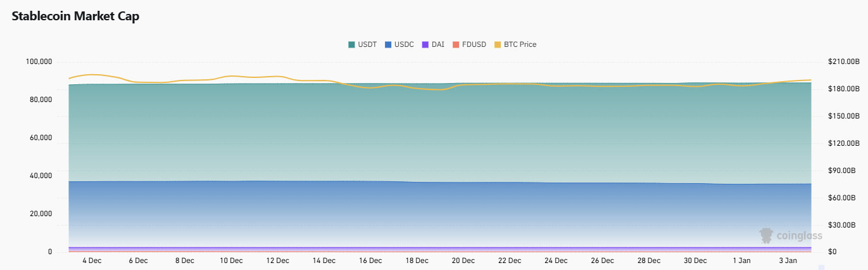Image resolution: width=868 pixels, height=270 pixels.
Task: Click the 100,000 left axis label
Action: [x=39, y=62]
